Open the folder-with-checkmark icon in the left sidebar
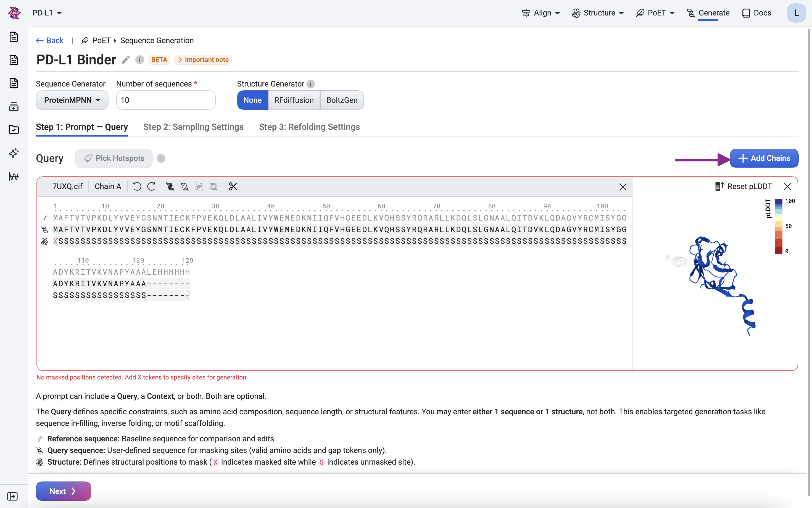The height and width of the screenshot is (508, 812). (14, 130)
